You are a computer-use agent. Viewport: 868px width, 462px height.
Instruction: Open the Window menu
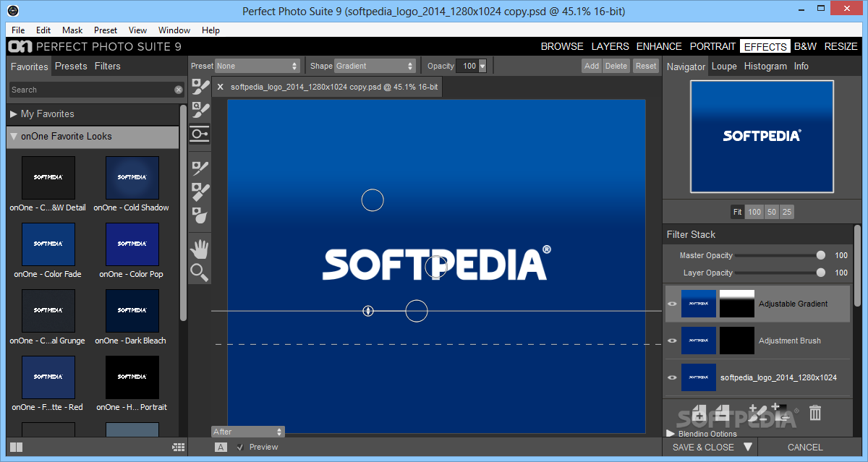click(174, 30)
